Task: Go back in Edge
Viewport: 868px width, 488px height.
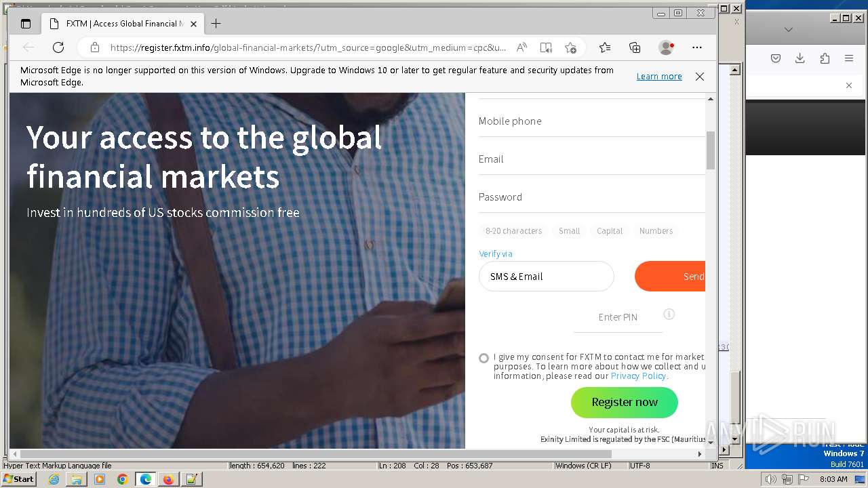Action: coord(28,47)
